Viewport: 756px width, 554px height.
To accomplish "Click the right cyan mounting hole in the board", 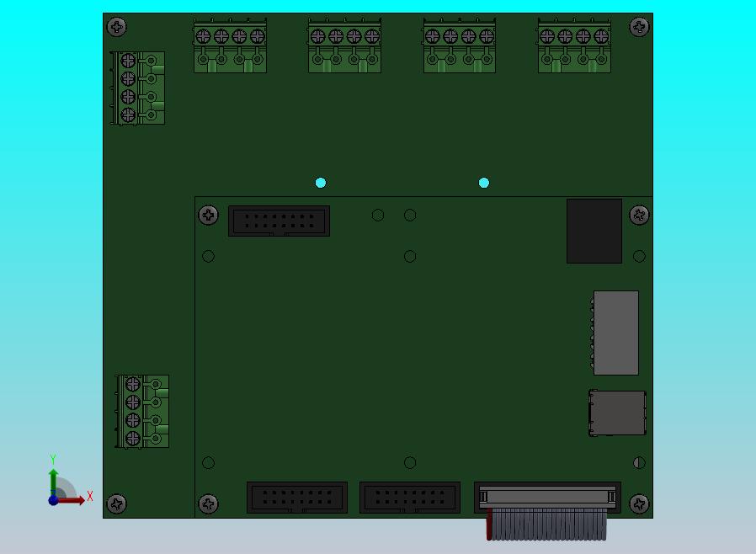I will coord(484,183).
